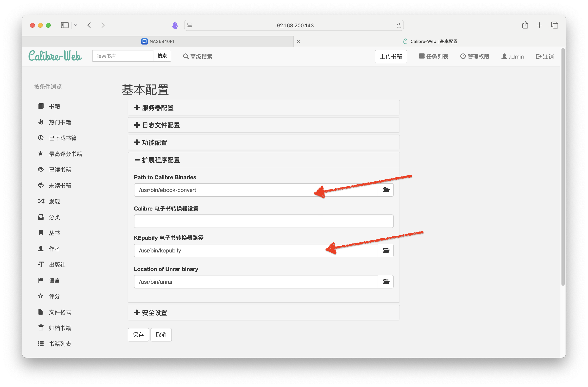This screenshot has height=387, width=588.
Task: Open 语言 languages list
Action: (49, 281)
